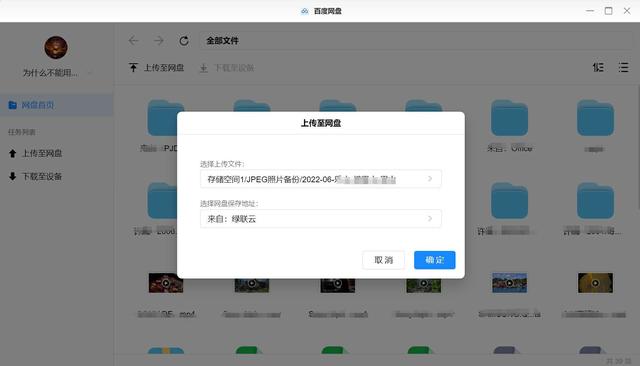Click the blue building video thumbnail
Screen dimensions: 640x366
pos(509,283)
